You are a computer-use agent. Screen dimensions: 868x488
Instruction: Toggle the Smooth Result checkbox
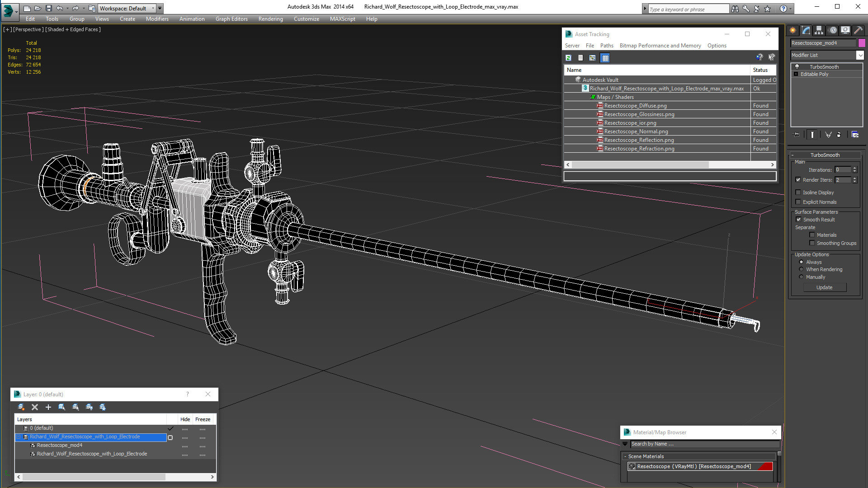[x=799, y=220]
